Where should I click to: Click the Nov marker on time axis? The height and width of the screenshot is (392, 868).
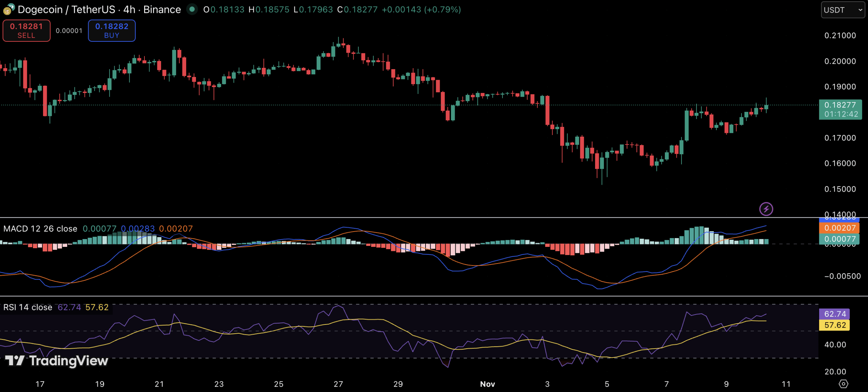coord(487,384)
